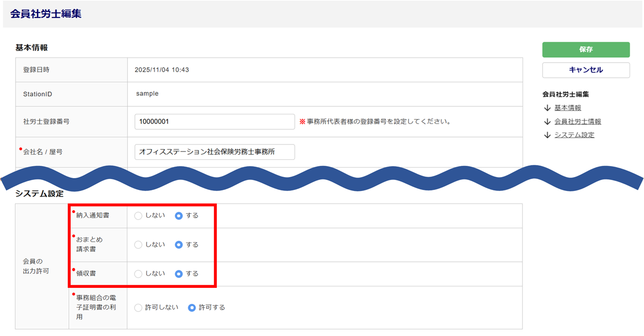Viewport: 644px width, 336px height.
Task: Focus the 社労士登録番号 input field
Action: pos(214,121)
